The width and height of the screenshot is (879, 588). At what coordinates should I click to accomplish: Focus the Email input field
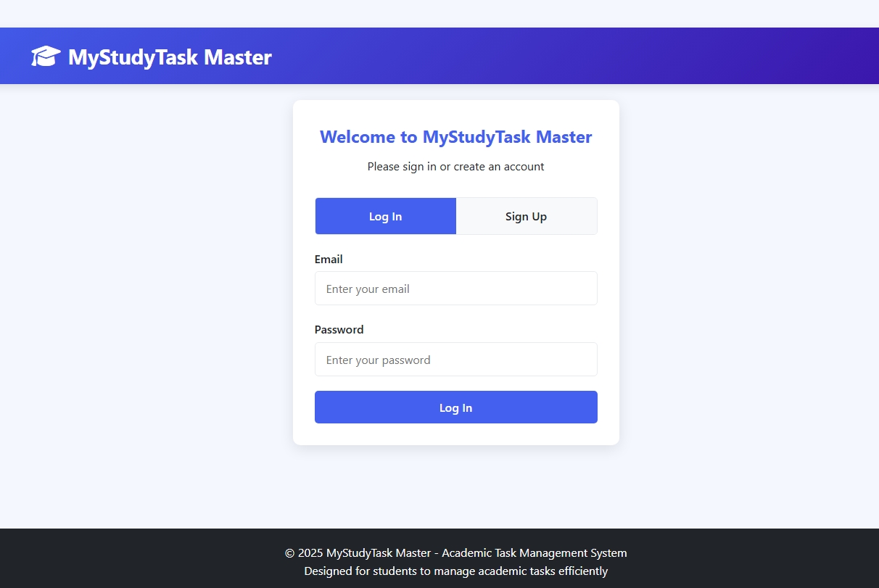pyautogui.click(x=455, y=289)
